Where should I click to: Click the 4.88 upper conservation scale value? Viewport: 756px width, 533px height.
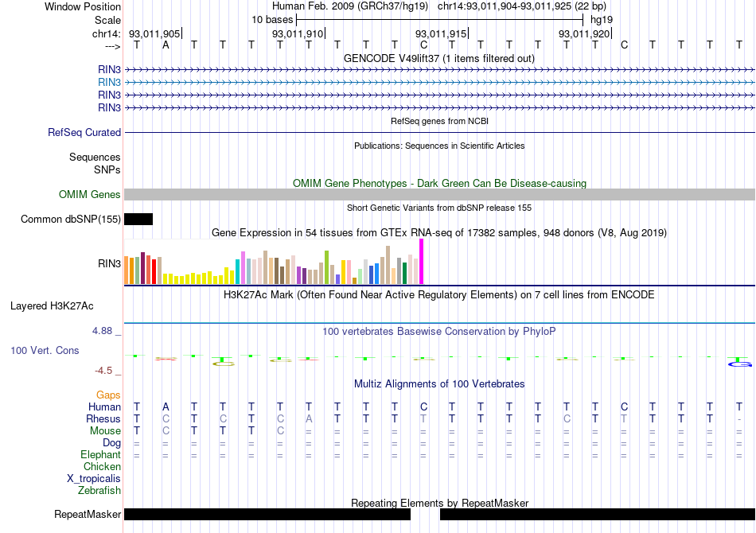click(102, 331)
